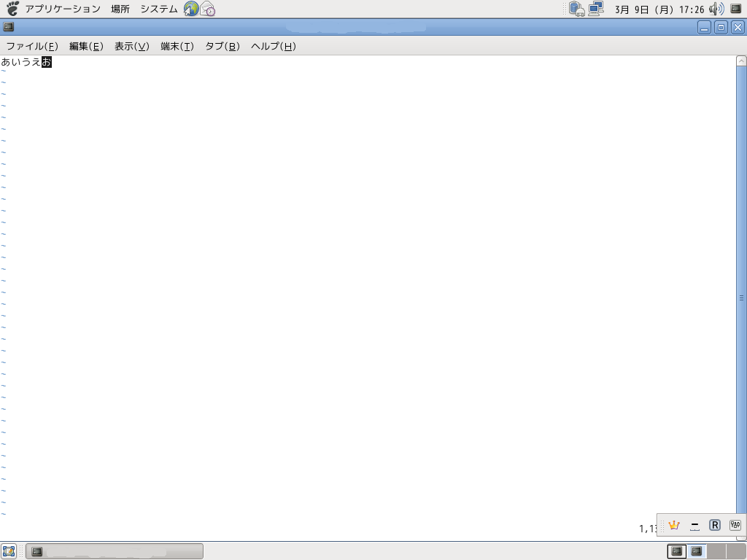Viewport: 747px width, 560px height.
Task: Show calendar from the date and clock
Action: [x=659, y=9]
